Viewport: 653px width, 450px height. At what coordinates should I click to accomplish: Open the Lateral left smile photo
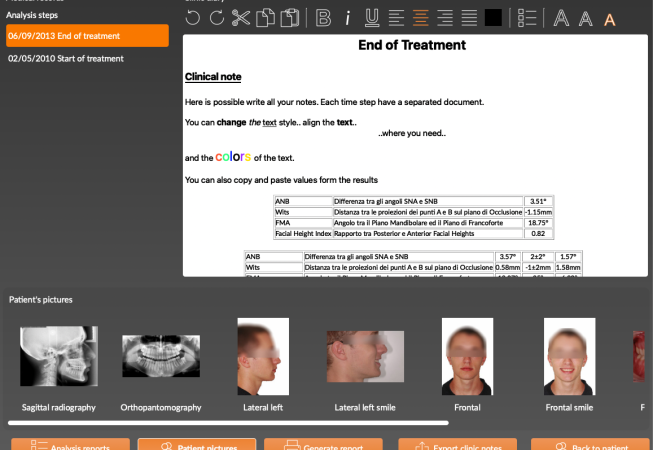coord(365,356)
